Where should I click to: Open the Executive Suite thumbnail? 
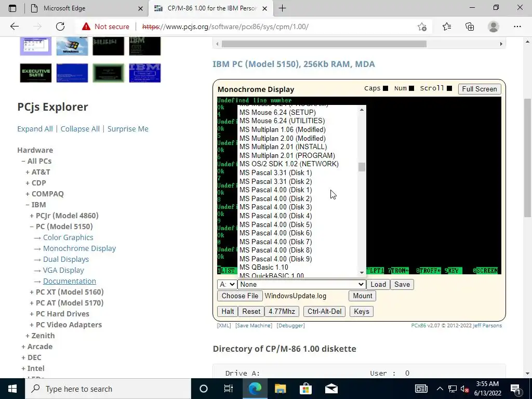(36, 73)
